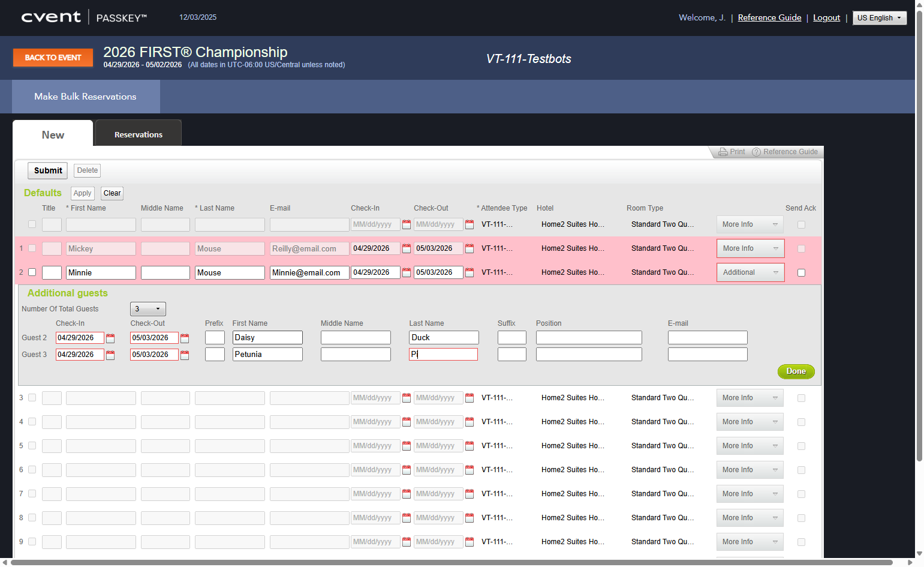Open Defaults row Check-In calendar icon
Image resolution: width=924 pixels, height=567 pixels.
(407, 224)
